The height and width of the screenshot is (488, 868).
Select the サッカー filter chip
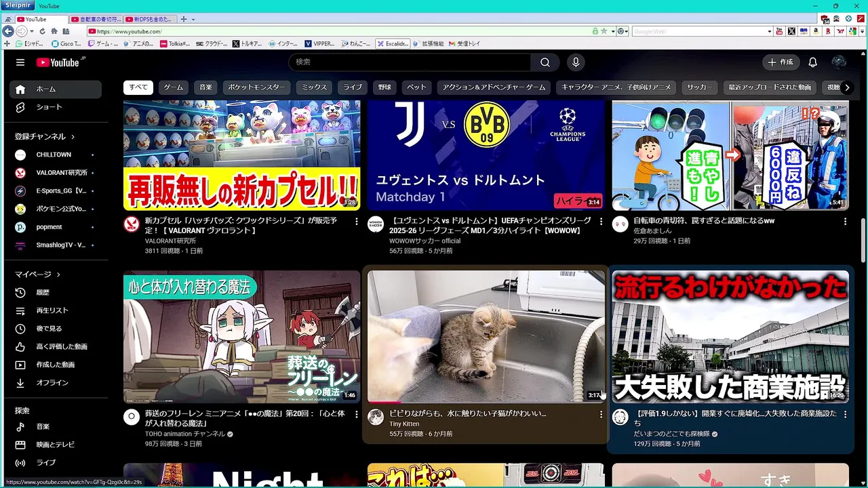click(x=699, y=87)
